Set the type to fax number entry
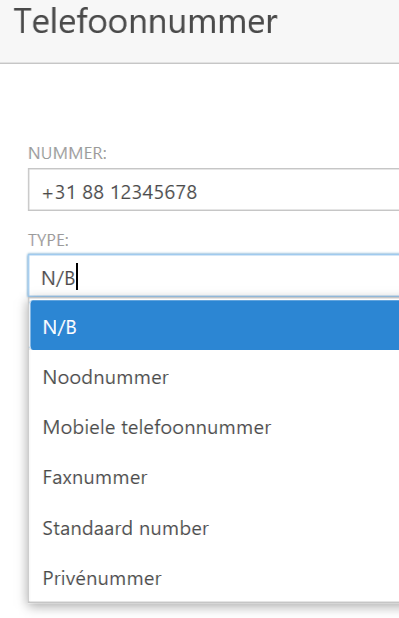The width and height of the screenshot is (399, 618). (x=215, y=477)
